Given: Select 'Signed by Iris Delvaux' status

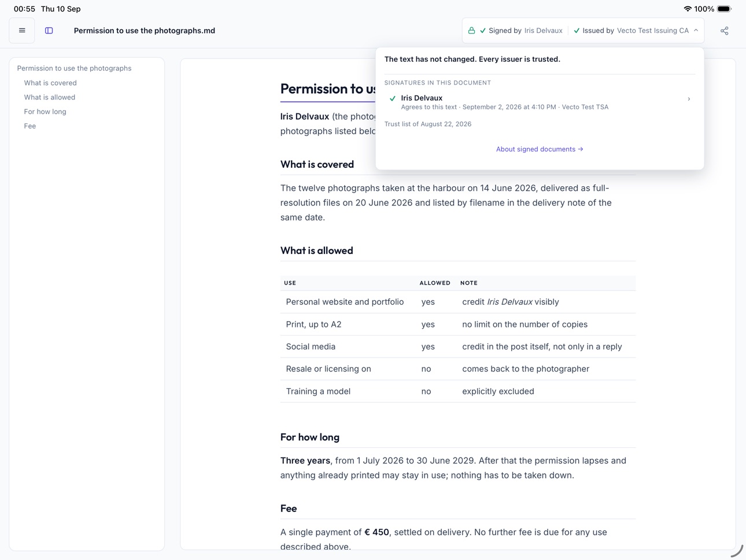Looking at the screenshot, I should point(521,31).
